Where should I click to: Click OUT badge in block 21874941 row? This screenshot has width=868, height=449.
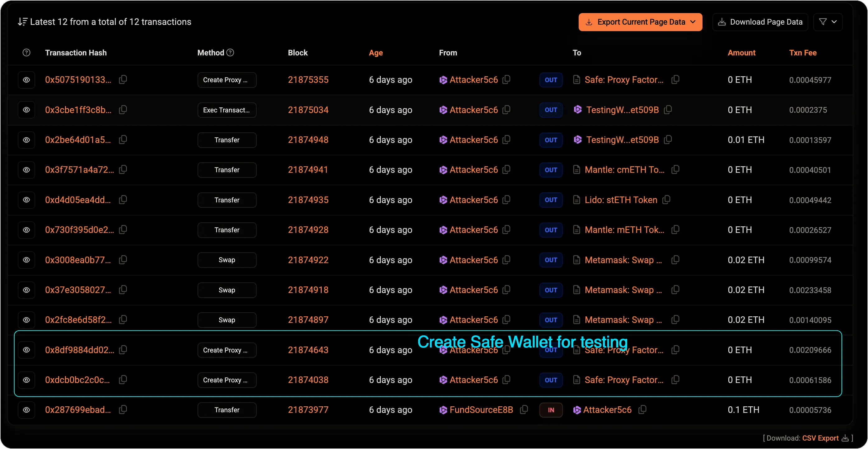pos(551,170)
